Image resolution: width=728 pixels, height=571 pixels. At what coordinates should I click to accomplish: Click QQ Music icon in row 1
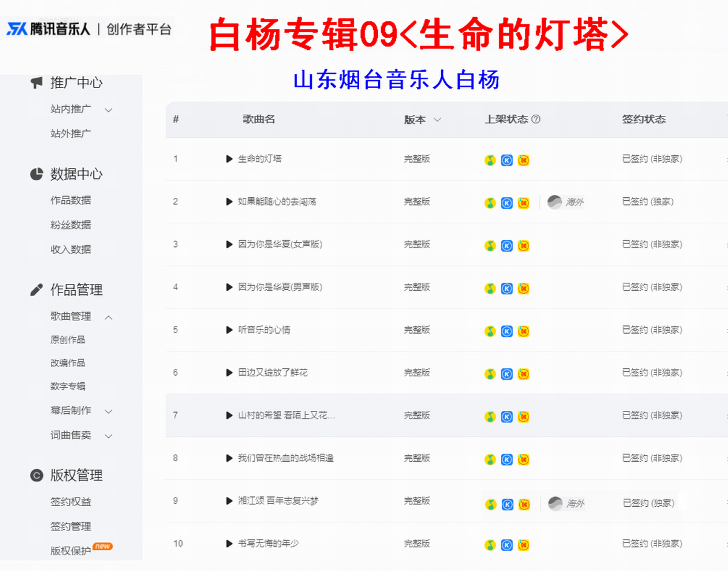point(490,160)
